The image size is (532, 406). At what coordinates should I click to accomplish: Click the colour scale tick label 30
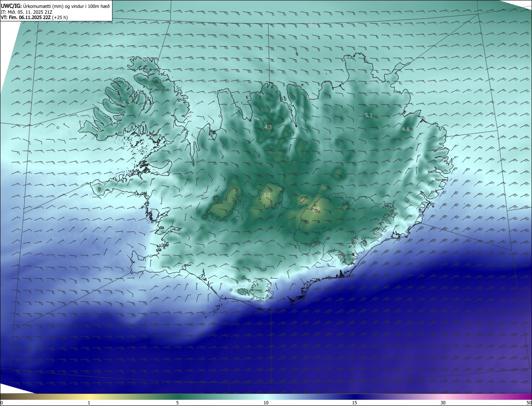pyautogui.click(x=443, y=403)
